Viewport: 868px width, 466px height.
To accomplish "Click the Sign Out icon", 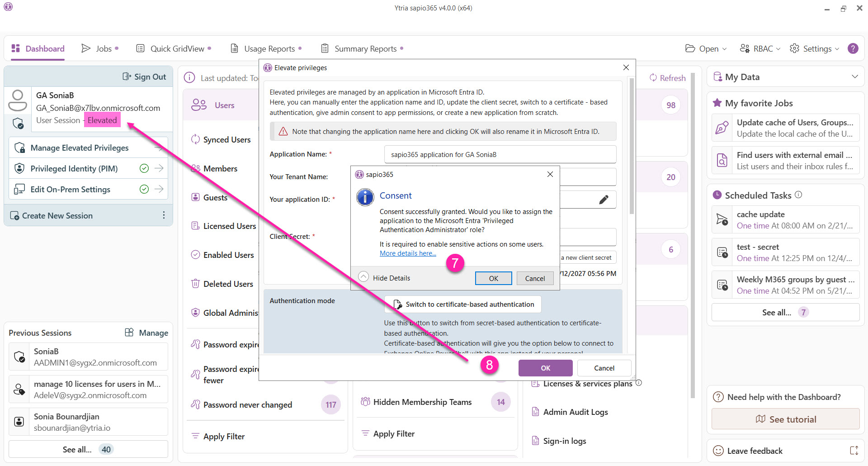I will 127,76.
